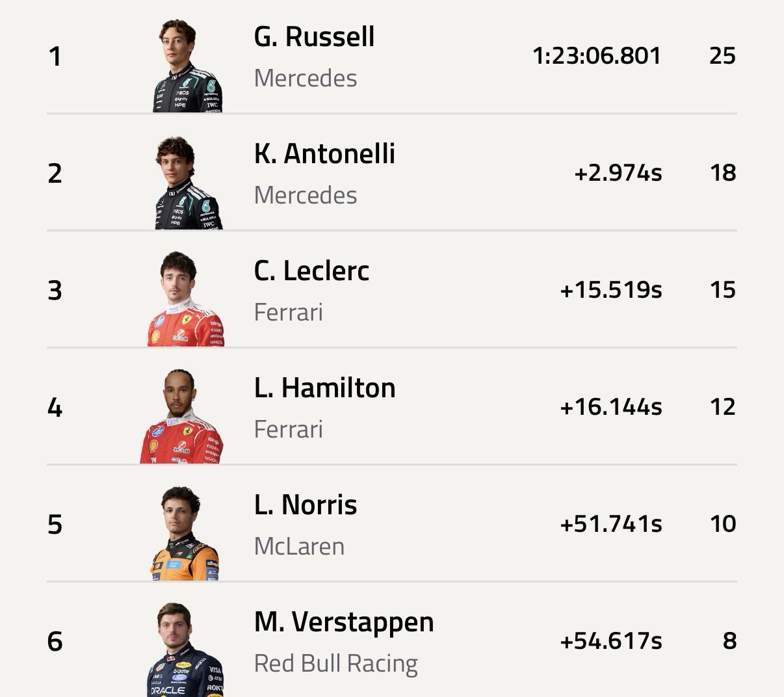
Task: Click the Mercedes label under G. Russell
Action: click(306, 78)
